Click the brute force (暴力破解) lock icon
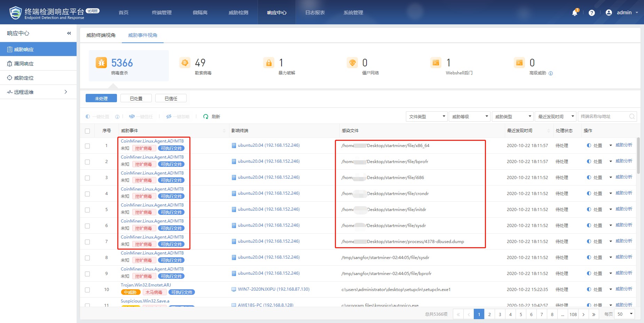The width and height of the screenshot is (644, 323). (268, 63)
